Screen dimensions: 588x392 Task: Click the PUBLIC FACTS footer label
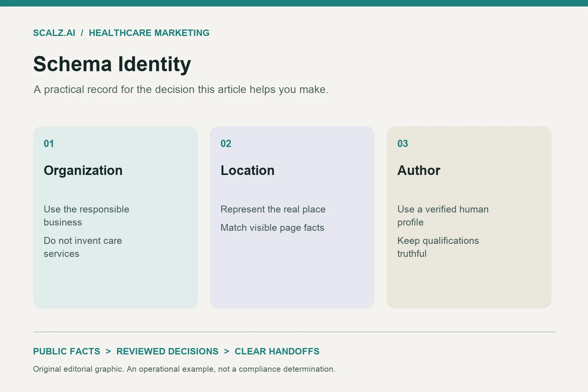67,351
